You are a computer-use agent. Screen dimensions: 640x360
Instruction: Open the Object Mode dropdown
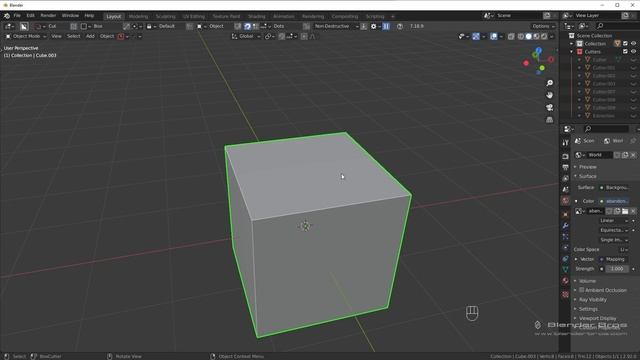tap(26, 36)
